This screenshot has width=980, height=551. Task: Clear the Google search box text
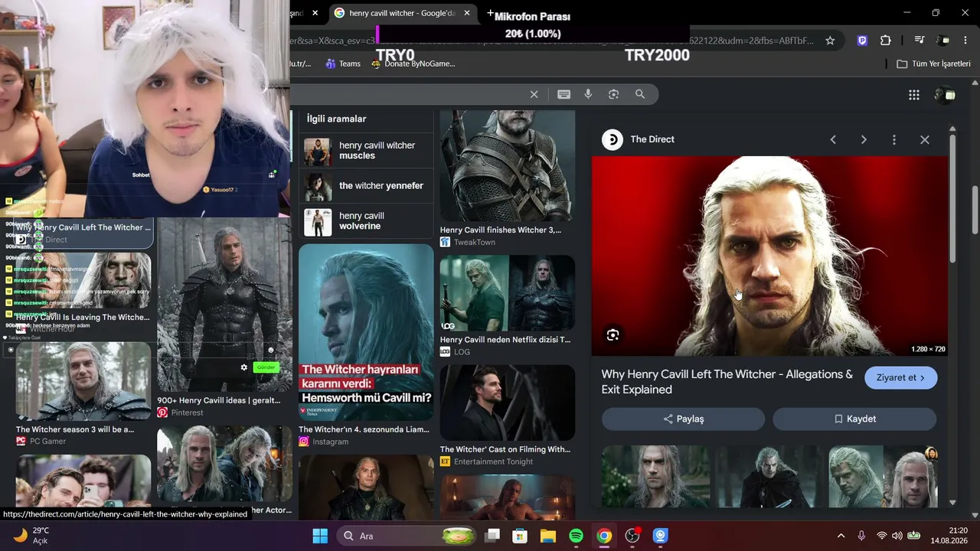point(534,94)
